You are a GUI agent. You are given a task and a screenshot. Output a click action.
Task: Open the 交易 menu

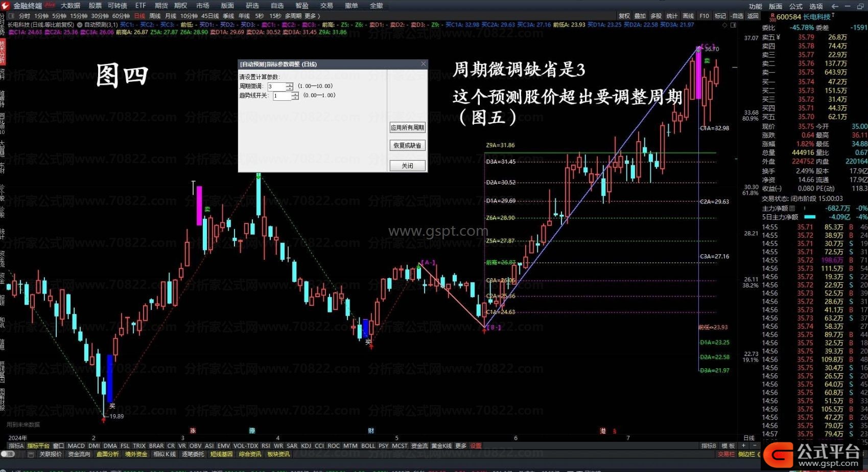[326, 6]
